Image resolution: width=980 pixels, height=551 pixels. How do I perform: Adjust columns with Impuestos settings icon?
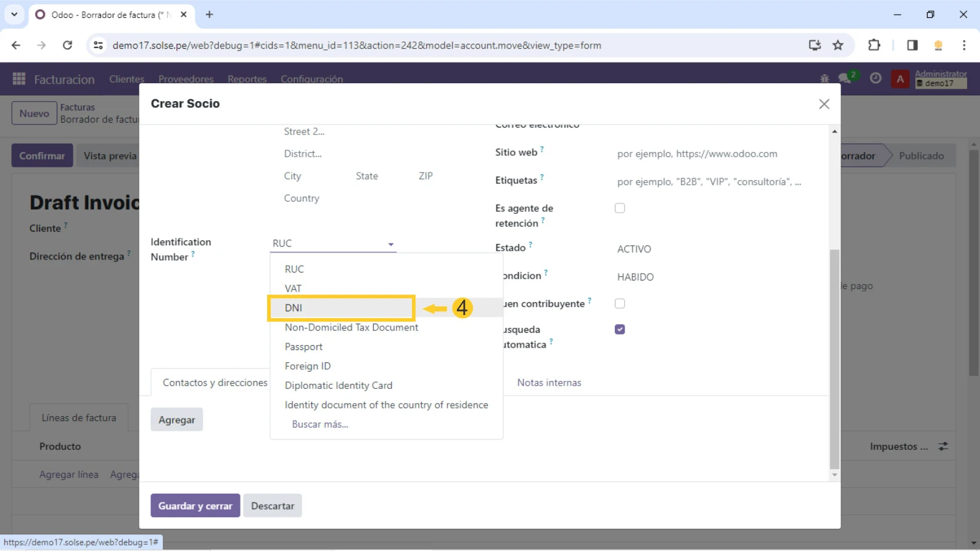[944, 446]
